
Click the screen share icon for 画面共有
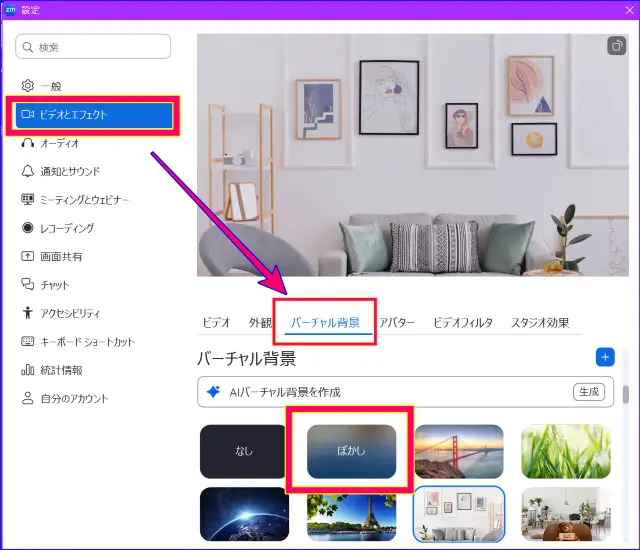(x=28, y=256)
